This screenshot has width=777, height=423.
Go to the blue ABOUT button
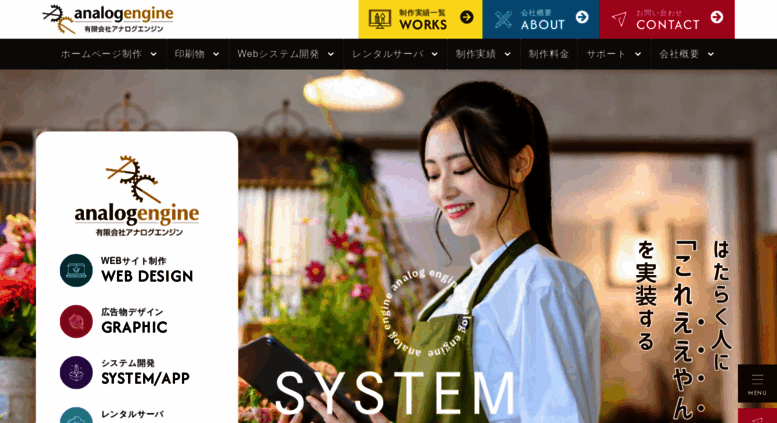[541, 19]
